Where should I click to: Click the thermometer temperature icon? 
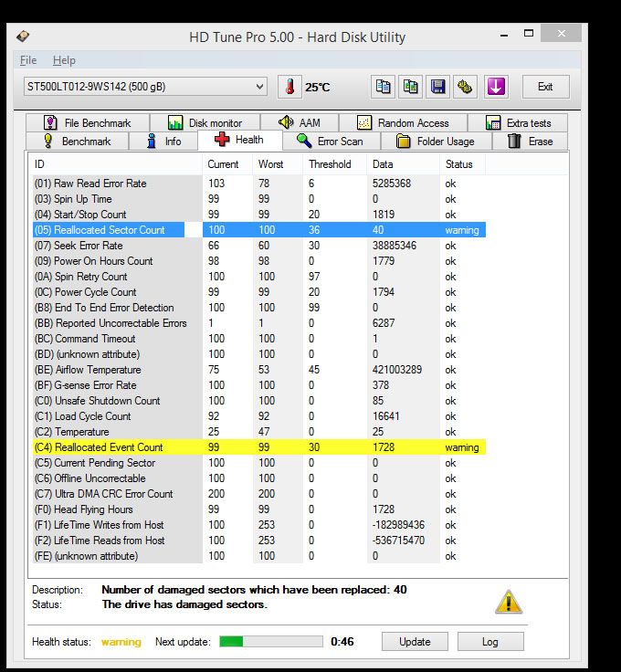tap(289, 87)
